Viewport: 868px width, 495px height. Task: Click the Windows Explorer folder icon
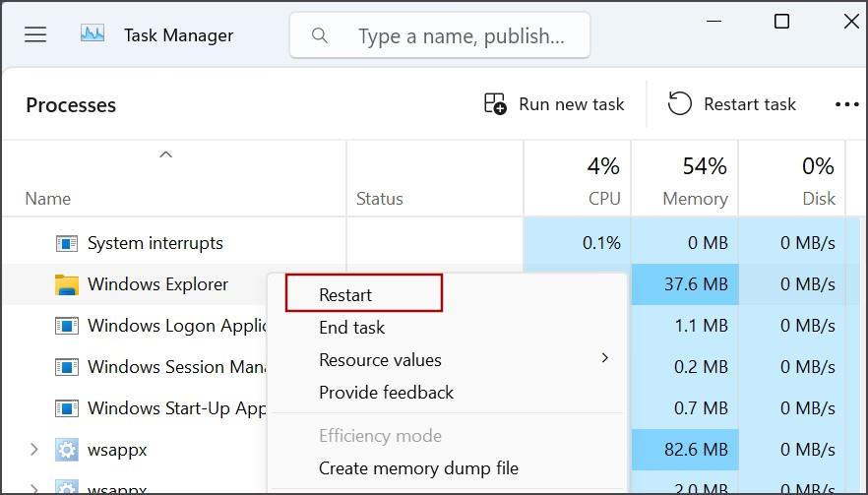67,284
